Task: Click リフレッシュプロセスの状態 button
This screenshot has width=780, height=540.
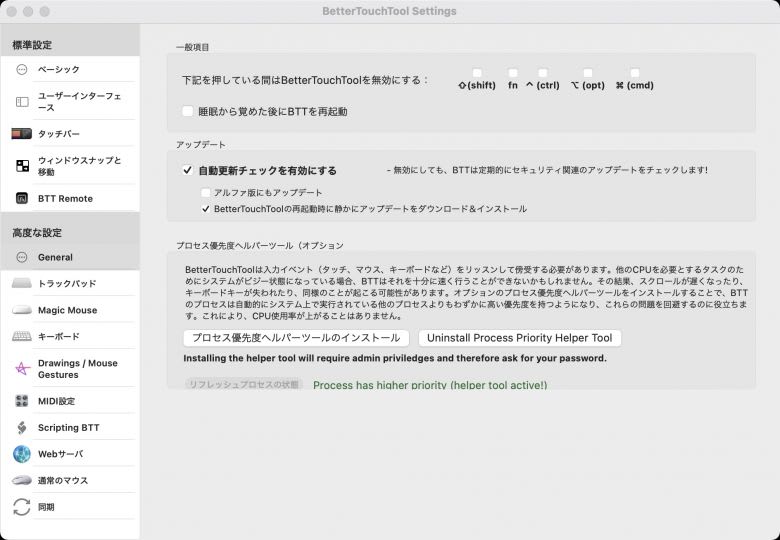Action: click(244, 384)
